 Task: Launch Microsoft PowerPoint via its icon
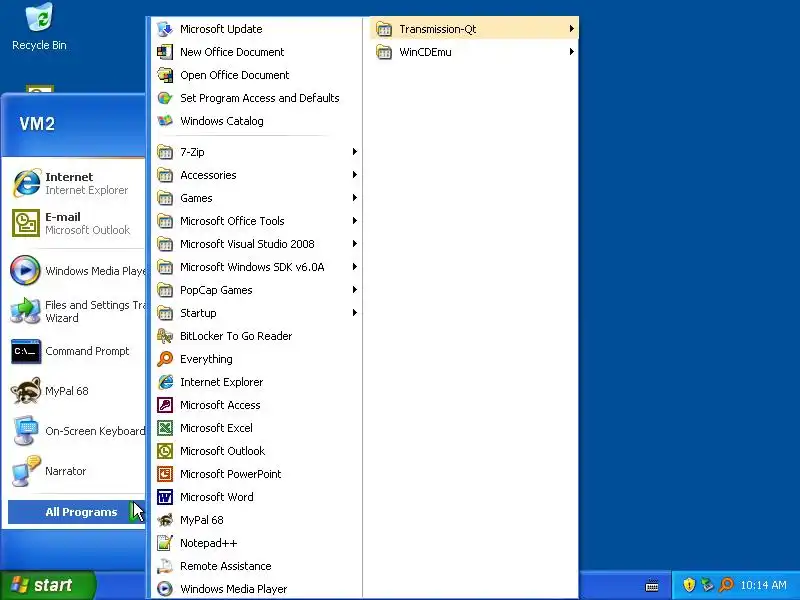[x=165, y=474]
